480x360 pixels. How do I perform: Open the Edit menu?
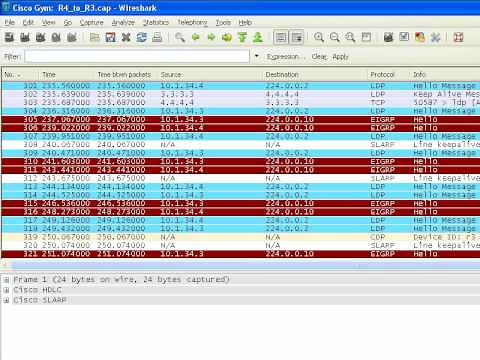28,22
